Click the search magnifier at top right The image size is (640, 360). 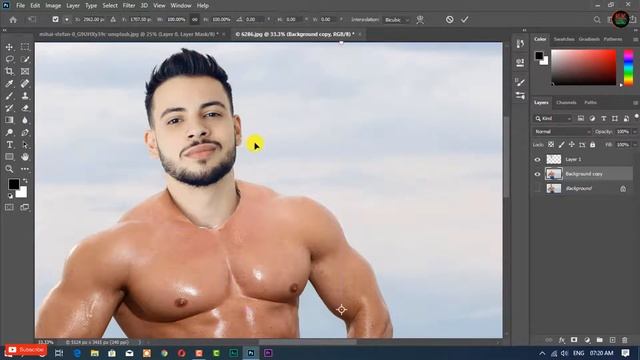[x=597, y=20]
